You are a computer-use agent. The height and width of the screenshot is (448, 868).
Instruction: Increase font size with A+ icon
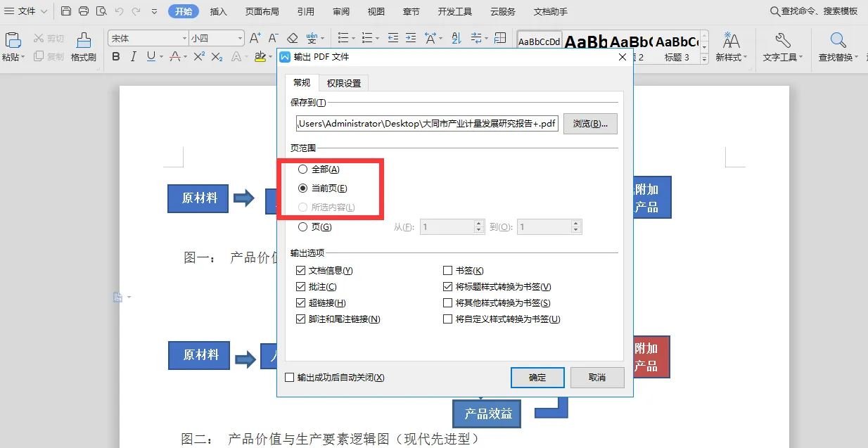[255, 38]
